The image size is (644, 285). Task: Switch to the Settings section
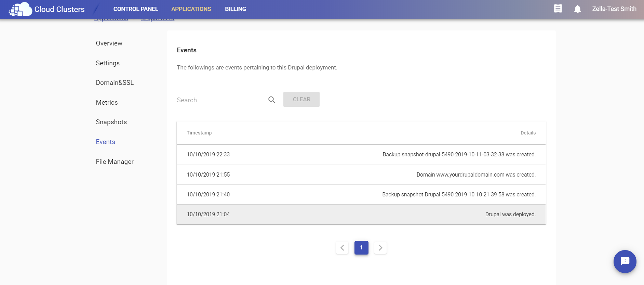point(108,63)
